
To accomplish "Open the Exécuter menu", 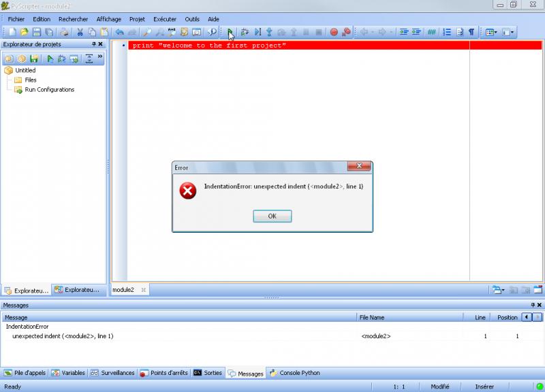I will click(x=165, y=19).
